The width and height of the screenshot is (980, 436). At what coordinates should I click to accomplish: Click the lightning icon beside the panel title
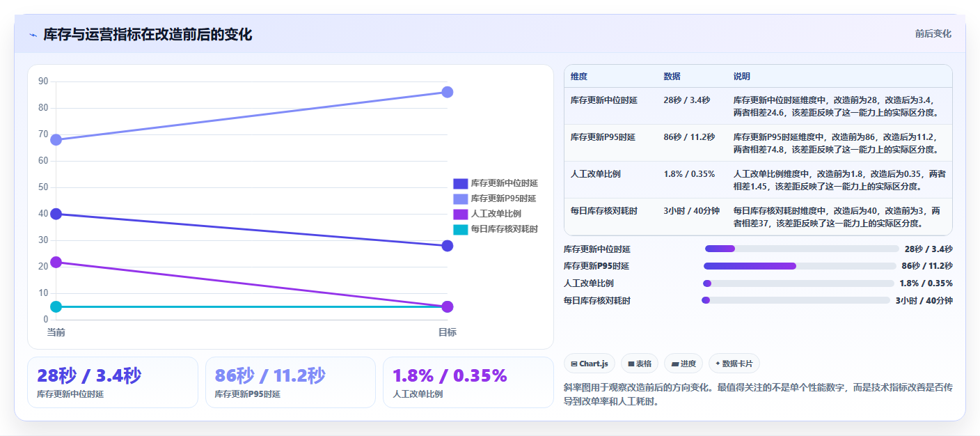click(33, 35)
